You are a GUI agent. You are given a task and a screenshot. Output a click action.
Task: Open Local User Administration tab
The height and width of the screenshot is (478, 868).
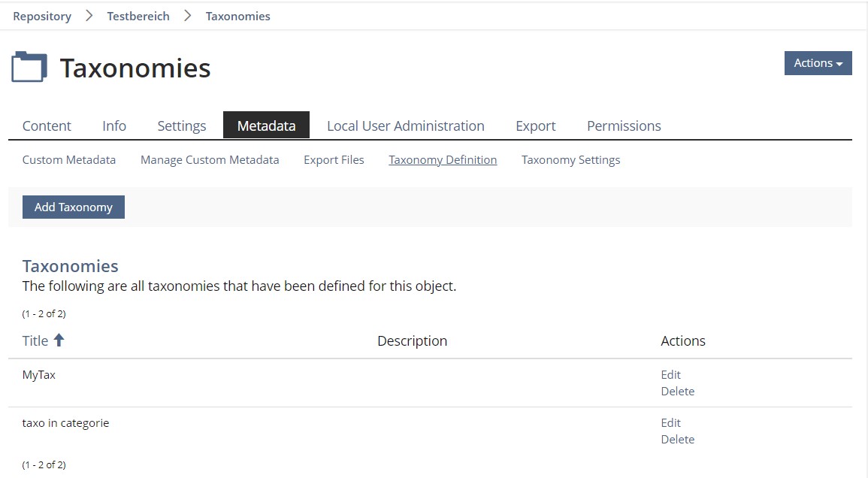point(405,126)
